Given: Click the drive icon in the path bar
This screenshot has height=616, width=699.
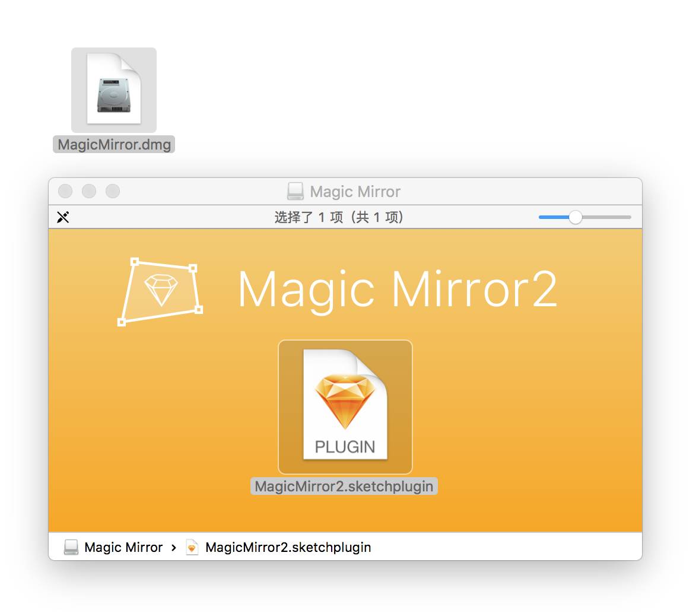Looking at the screenshot, I should click(71, 547).
